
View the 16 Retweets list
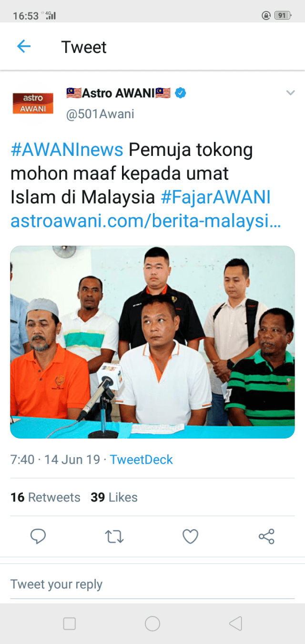pyautogui.click(x=45, y=497)
